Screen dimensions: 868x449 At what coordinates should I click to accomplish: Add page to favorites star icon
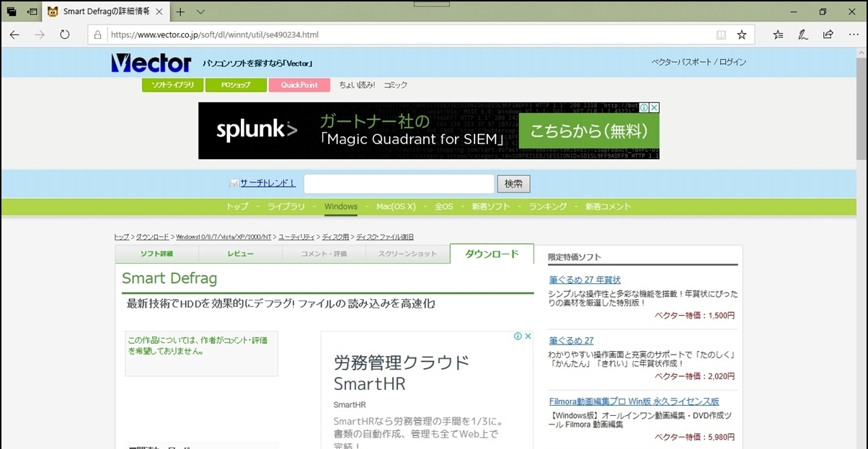(x=742, y=35)
